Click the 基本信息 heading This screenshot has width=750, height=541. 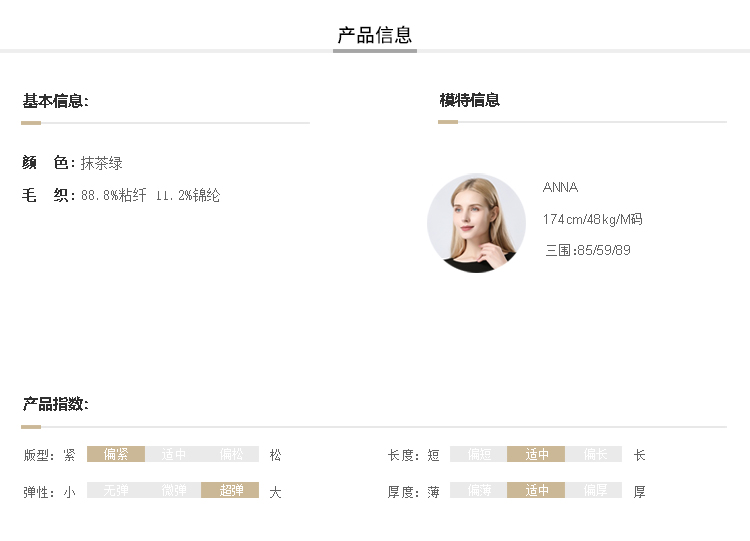55,101
